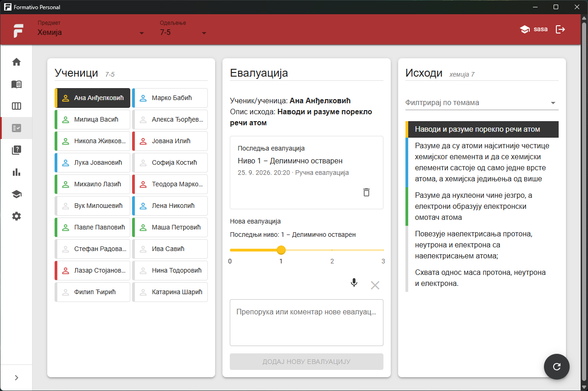
Task: Select outcome Наводи и разуме порекло речи атом
Action: 482,129
